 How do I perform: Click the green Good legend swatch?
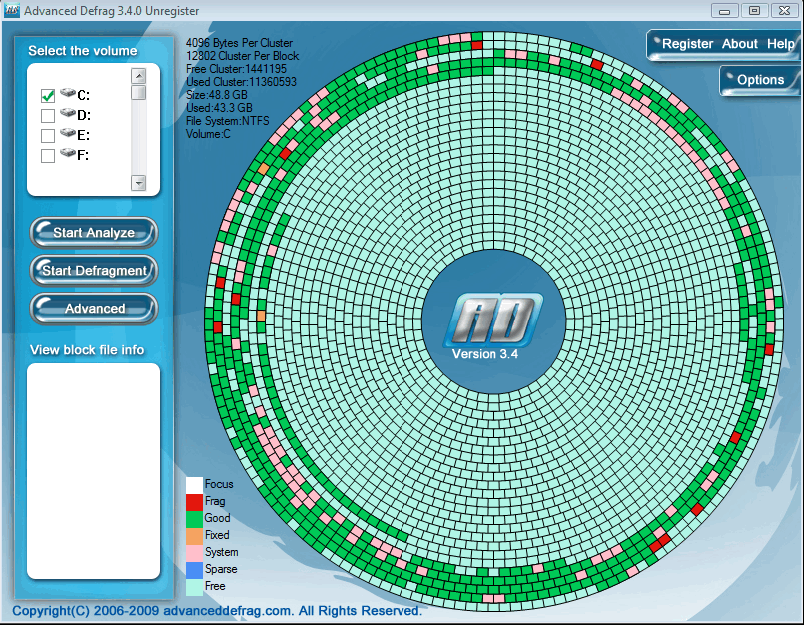point(192,518)
